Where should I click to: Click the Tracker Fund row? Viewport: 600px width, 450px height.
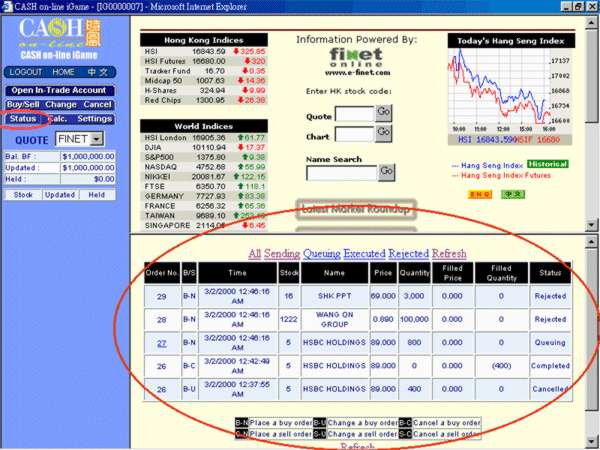pos(205,71)
